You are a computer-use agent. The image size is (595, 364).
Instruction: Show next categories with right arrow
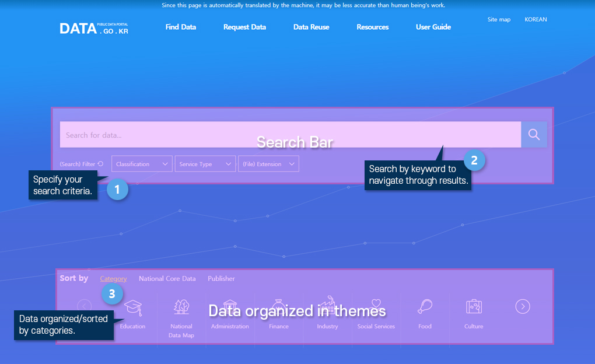[523, 306]
